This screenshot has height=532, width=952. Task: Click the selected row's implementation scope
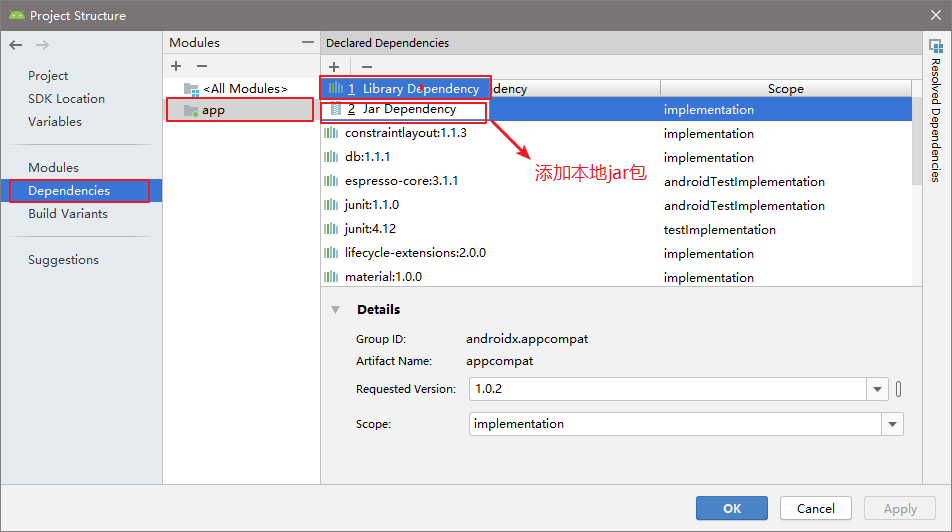click(709, 110)
